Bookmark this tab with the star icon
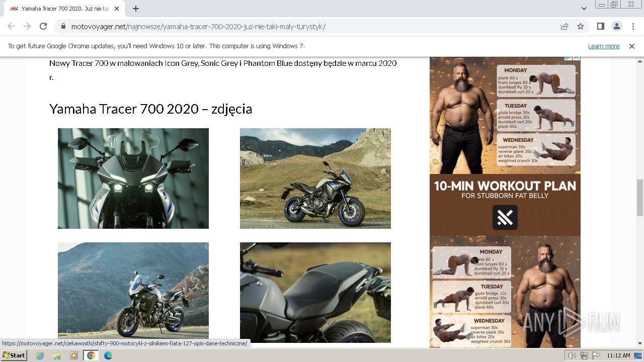Viewport: 644px width, 362px height. (581, 26)
